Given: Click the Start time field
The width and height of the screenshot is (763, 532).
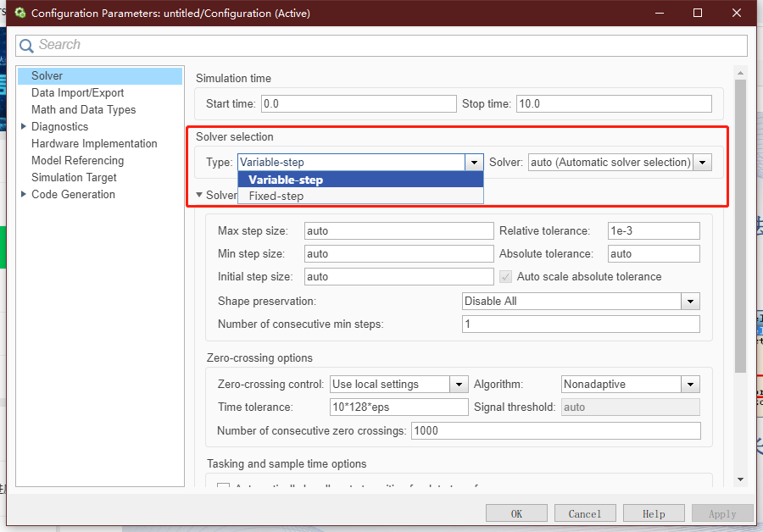Looking at the screenshot, I should click(359, 103).
